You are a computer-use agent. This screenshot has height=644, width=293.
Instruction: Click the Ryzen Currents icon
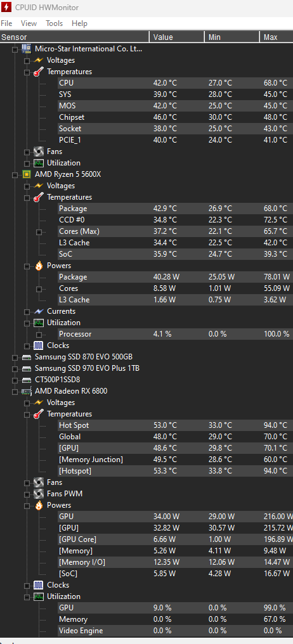click(x=39, y=311)
